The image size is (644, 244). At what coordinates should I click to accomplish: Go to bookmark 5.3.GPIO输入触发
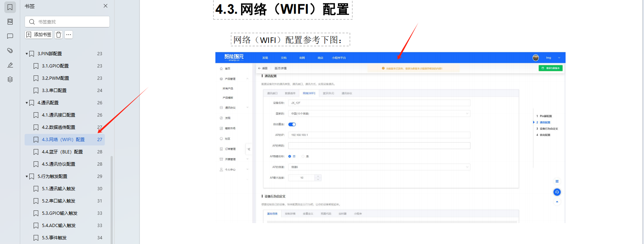[60, 213]
